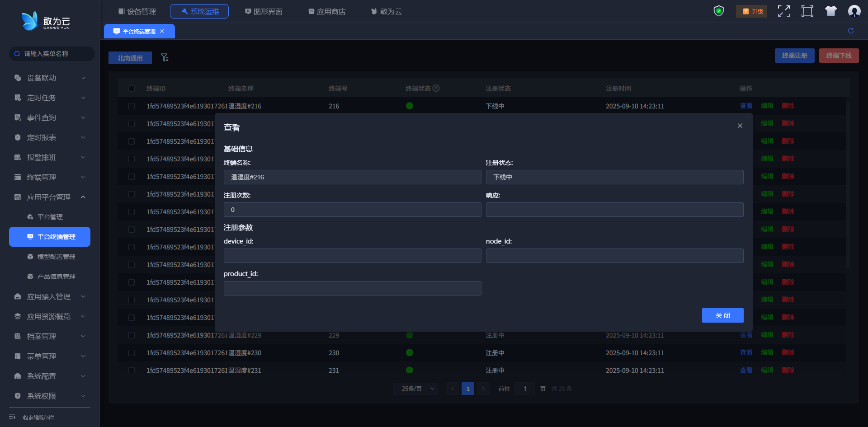This screenshot has width=868, height=427.
Task: Check the row checkbox for 温湿度#216
Action: pyautogui.click(x=132, y=106)
